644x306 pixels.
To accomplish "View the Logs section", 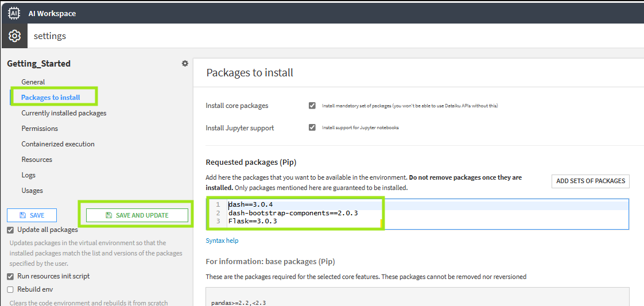I will click(x=29, y=175).
